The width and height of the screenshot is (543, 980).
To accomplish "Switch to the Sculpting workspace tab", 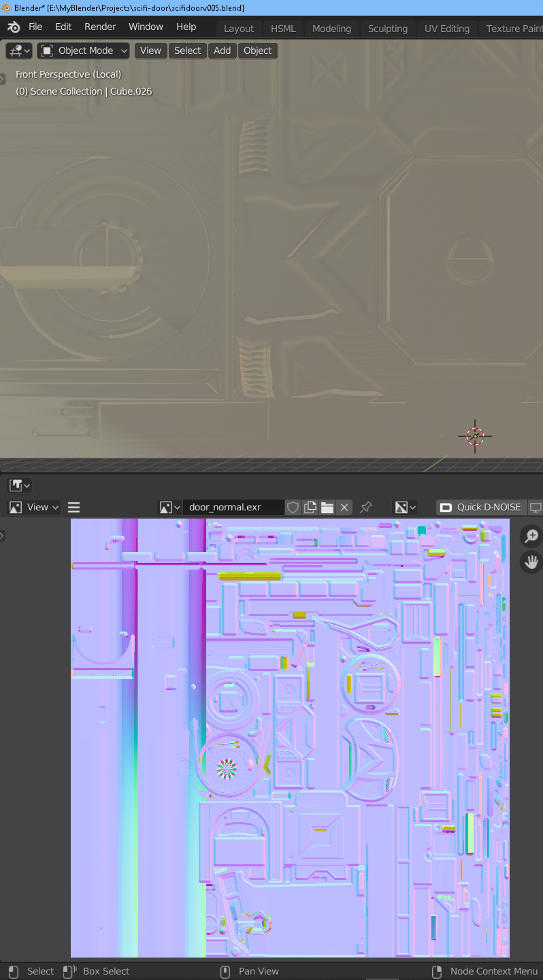I will 388,29.
